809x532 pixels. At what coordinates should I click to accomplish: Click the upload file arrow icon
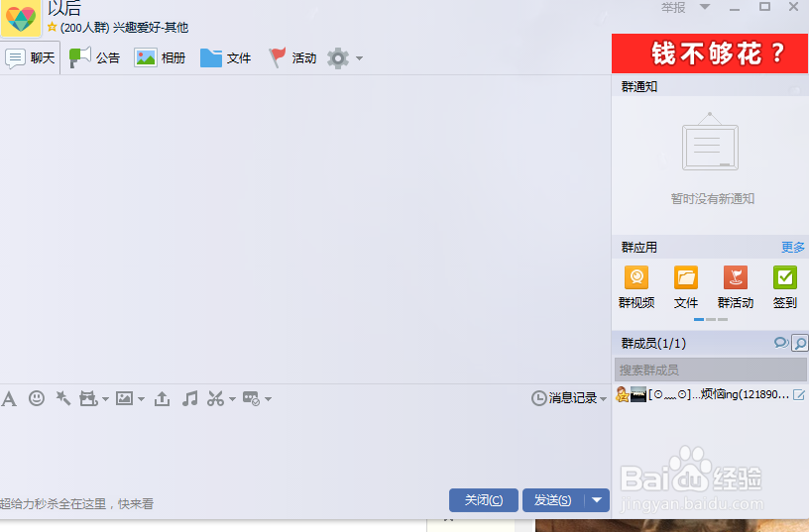click(162, 398)
